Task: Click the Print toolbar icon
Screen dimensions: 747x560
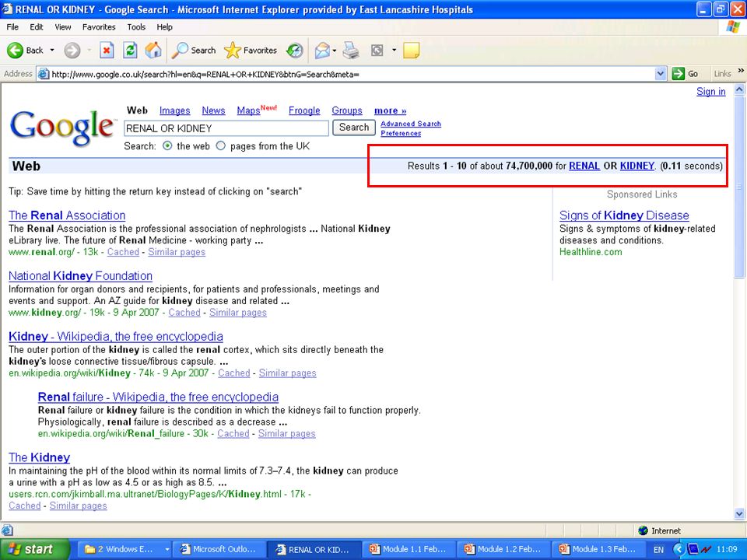Action: click(351, 50)
